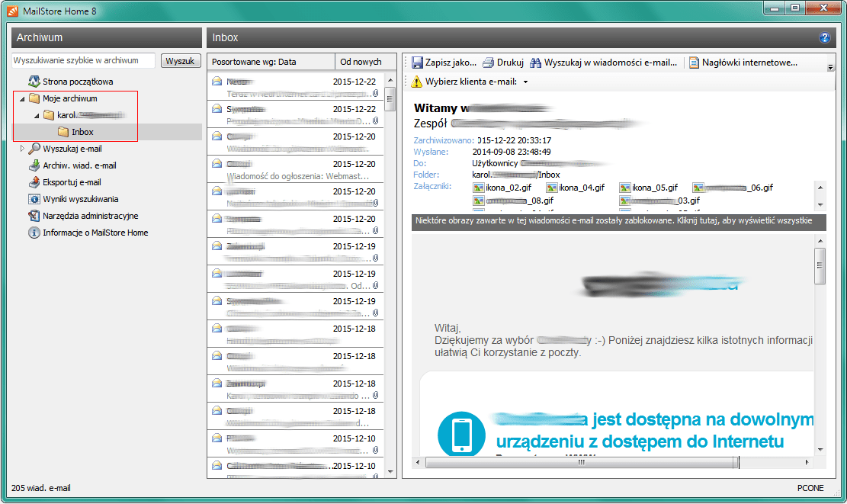The width and height of the screenshot is (847, 504).
Task: Click the Wyszuk search button
Action: tap(181, 61)
